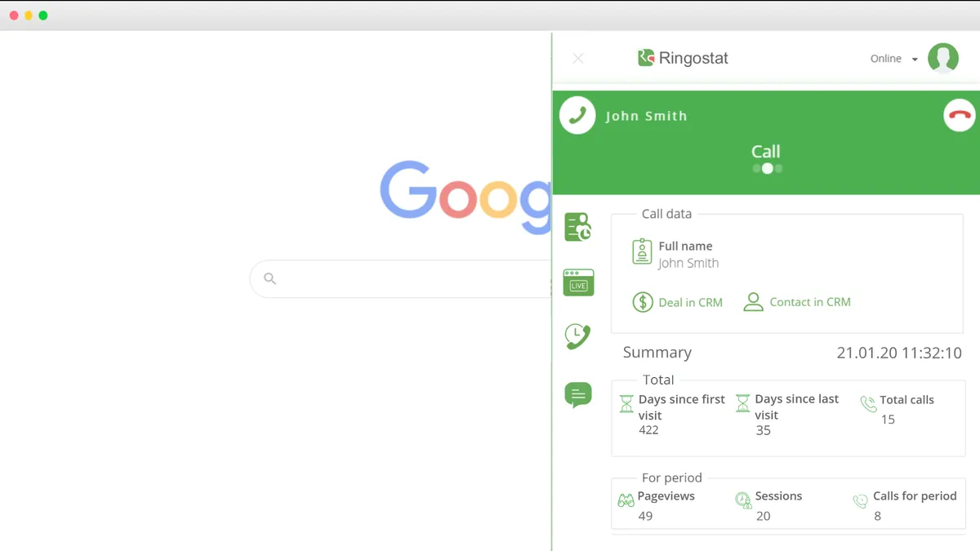
Task: Click the person icon for Contact in CRM
Action: point(753,302)
